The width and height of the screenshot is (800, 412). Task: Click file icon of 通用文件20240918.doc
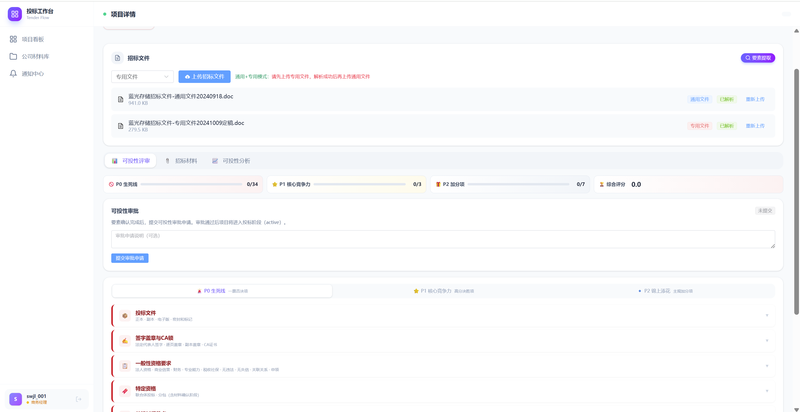pos(120,99)
